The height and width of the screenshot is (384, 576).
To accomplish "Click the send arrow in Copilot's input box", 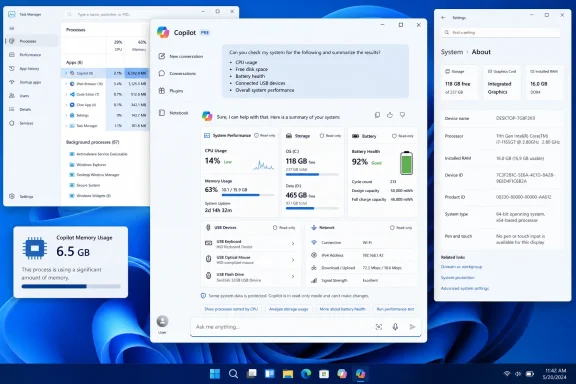I will (412, 327).
